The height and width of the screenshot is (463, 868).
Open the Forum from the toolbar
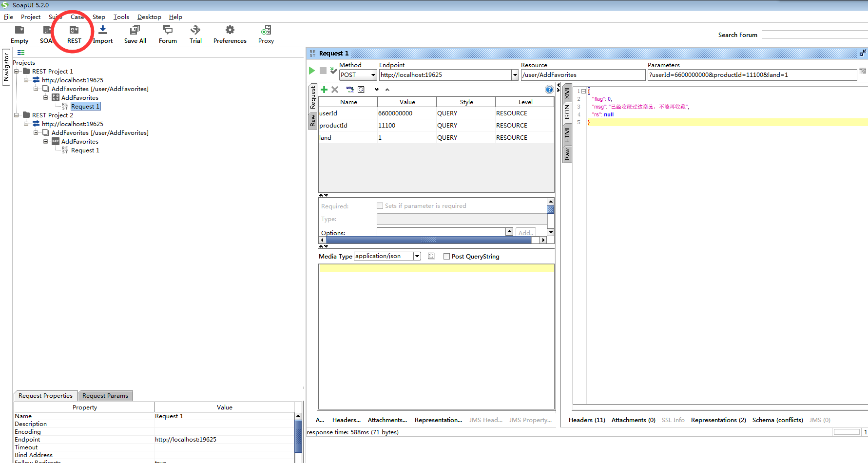pyautogui.click(x=168, y=34)
